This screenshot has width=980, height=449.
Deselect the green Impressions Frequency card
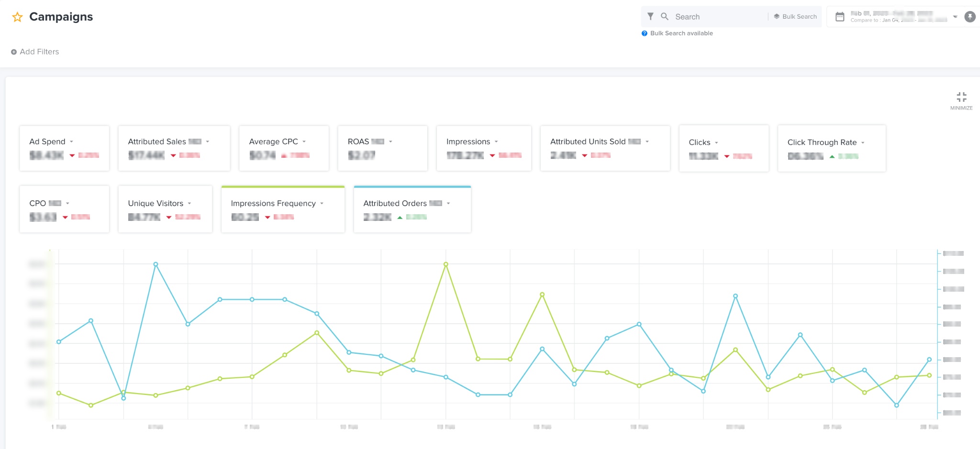[283, 209]
